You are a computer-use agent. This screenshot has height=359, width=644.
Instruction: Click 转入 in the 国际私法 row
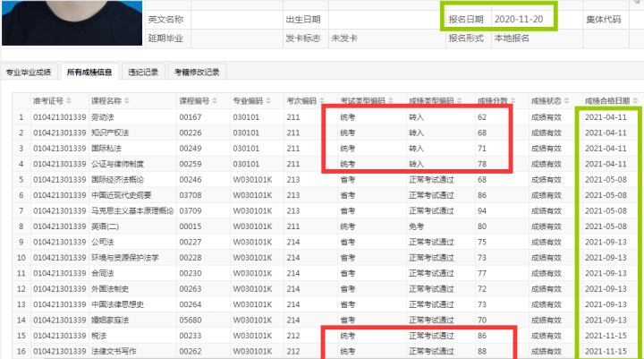click(x=416, y=149)
